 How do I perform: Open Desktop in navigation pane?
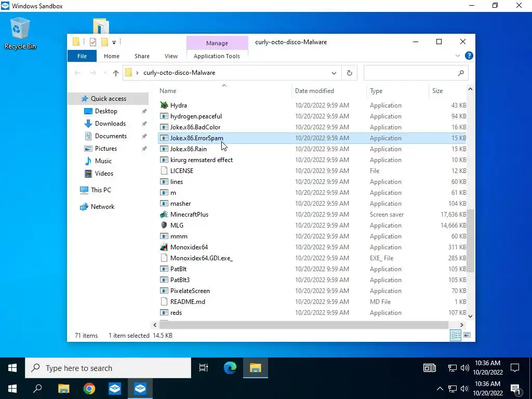[x=106, y=111]
